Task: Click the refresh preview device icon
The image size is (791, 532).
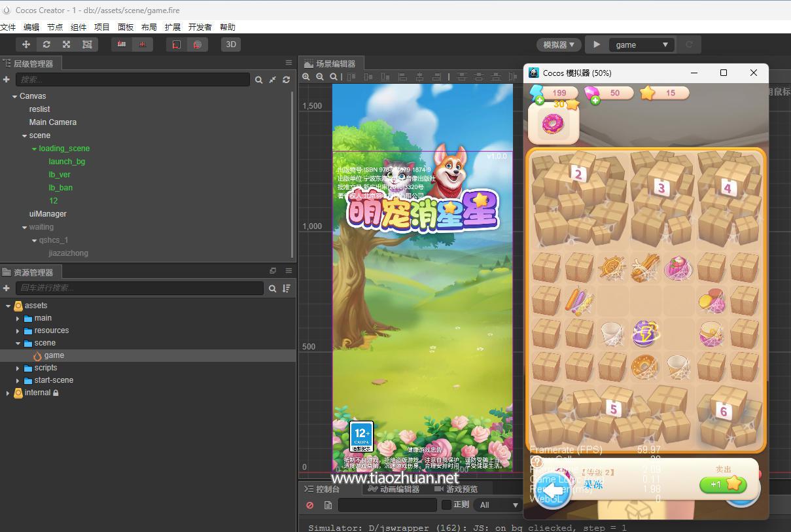Action: point(688,44)
